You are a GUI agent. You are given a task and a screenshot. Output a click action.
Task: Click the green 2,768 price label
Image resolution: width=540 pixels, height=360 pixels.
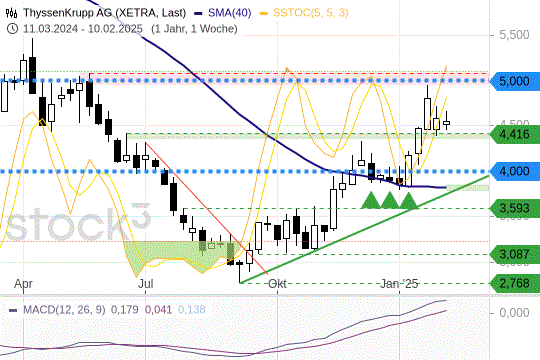[x=515, y=284]
